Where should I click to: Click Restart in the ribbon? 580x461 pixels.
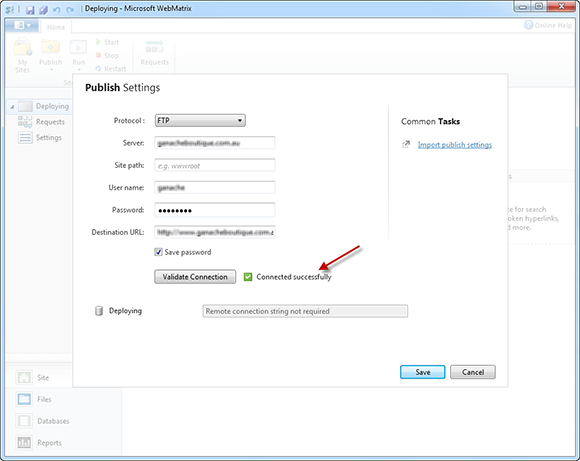[111, 69]
